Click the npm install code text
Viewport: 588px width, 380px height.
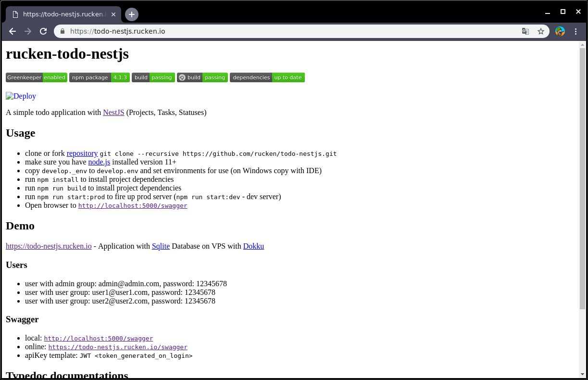58,179
